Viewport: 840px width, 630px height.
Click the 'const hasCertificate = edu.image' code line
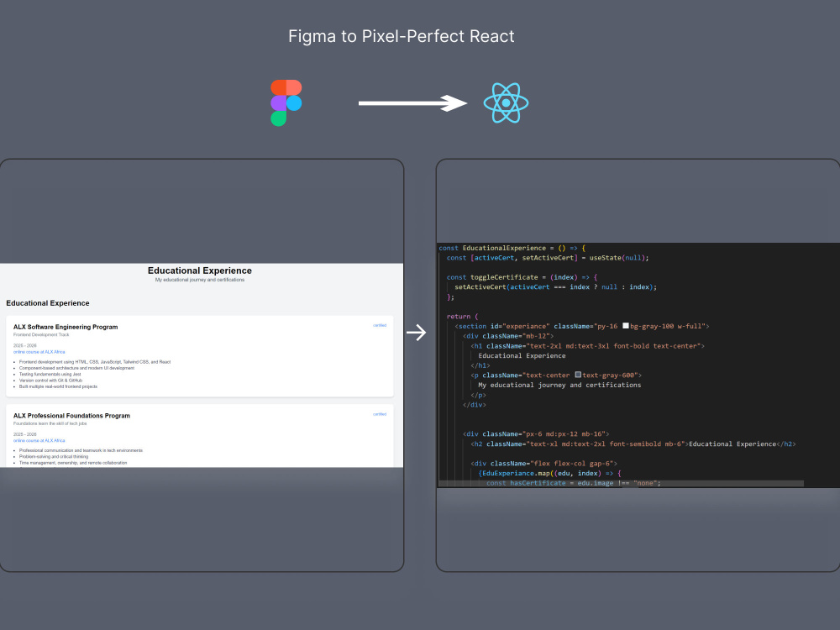coord(573,483)
